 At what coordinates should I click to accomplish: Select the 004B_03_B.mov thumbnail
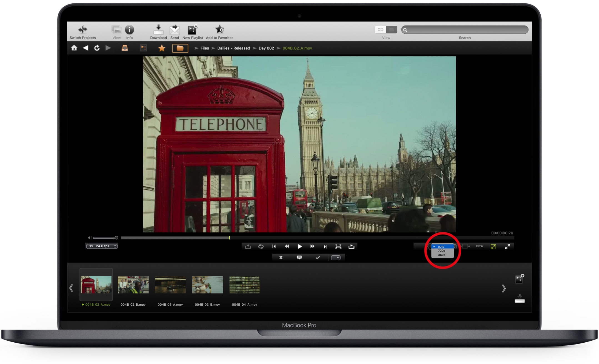[x=207, y=285]
